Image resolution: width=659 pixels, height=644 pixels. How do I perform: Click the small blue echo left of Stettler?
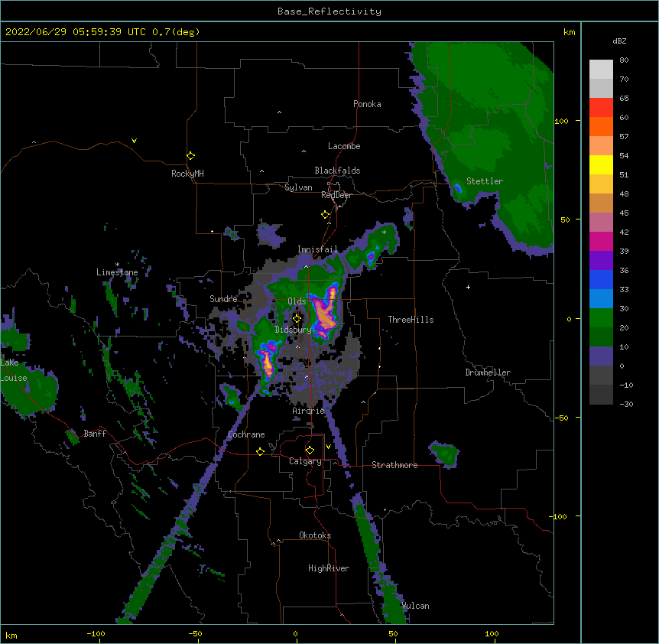coord(458,188)
